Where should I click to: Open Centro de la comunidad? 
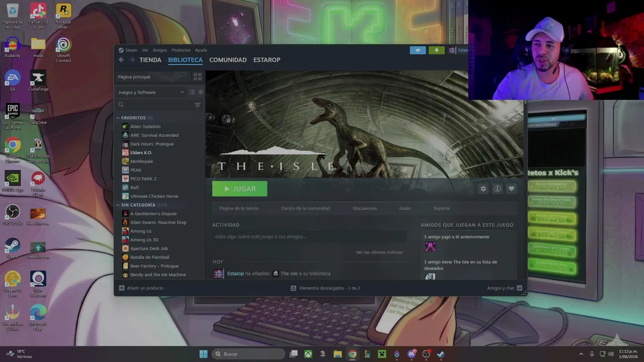[305, 208]
